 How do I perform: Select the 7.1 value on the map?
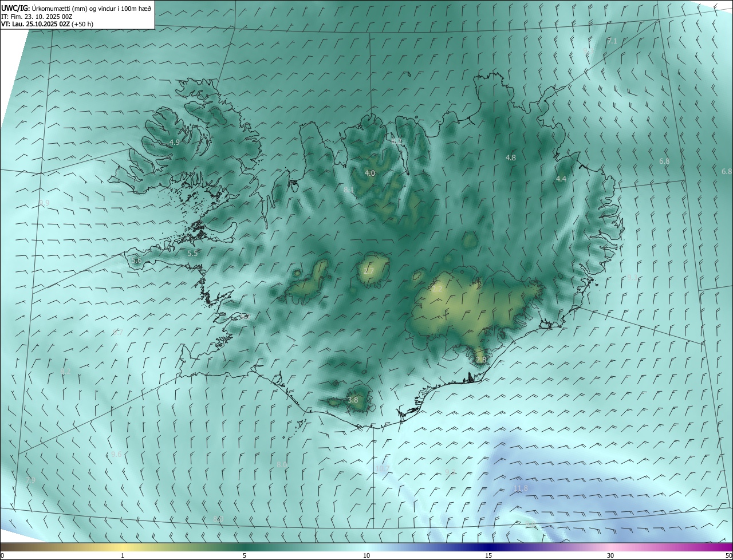[x=612, y=41]
